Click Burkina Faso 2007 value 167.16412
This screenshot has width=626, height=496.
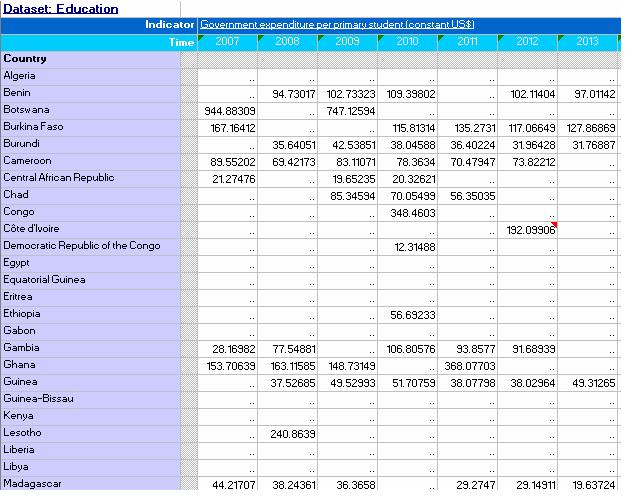point(233,128)
